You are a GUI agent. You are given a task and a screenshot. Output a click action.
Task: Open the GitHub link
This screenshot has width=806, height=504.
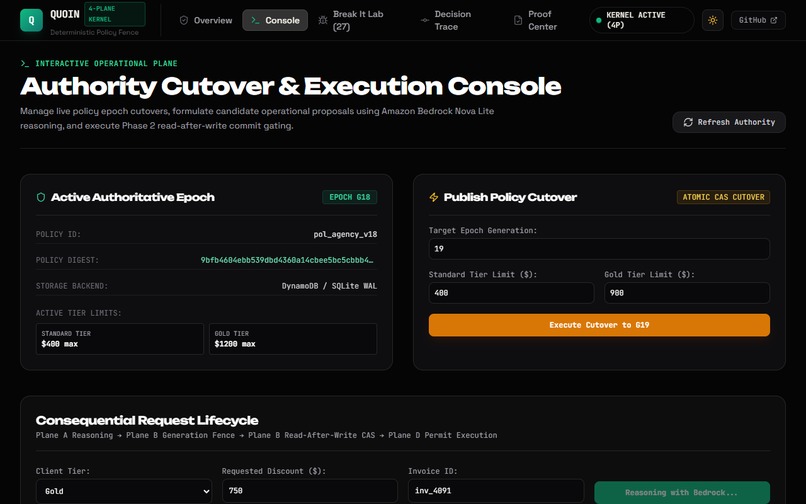tap(758, 20)
